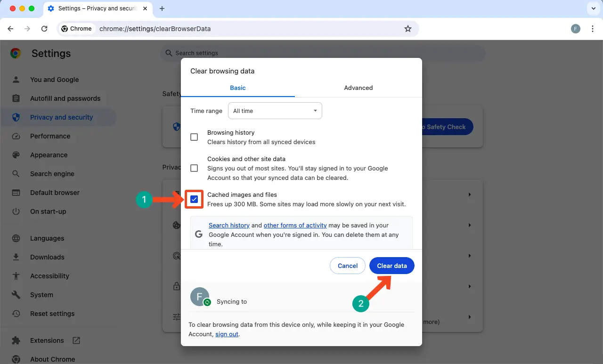Click the sign out link
The width and height of the screenshot is (603, 364).
[x=227, y=334]
